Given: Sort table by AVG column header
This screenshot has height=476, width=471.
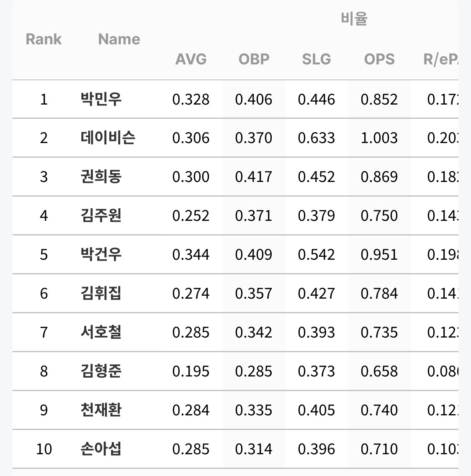Looking at the screenshot, I should point(191,59).
